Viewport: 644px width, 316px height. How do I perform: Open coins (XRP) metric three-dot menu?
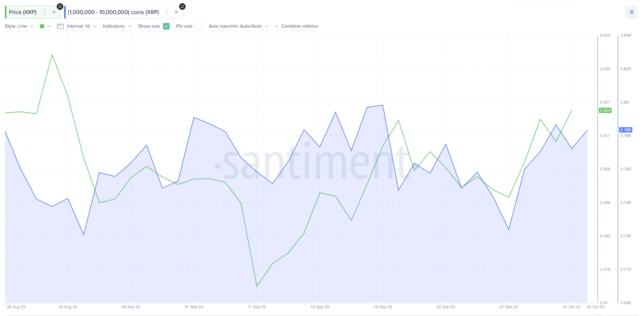[167, 12]
